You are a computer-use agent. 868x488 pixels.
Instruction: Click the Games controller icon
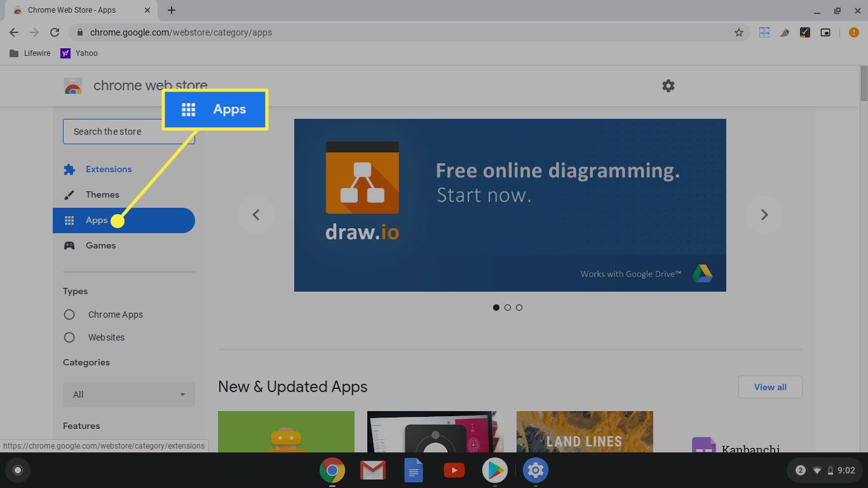pos(69,245)
